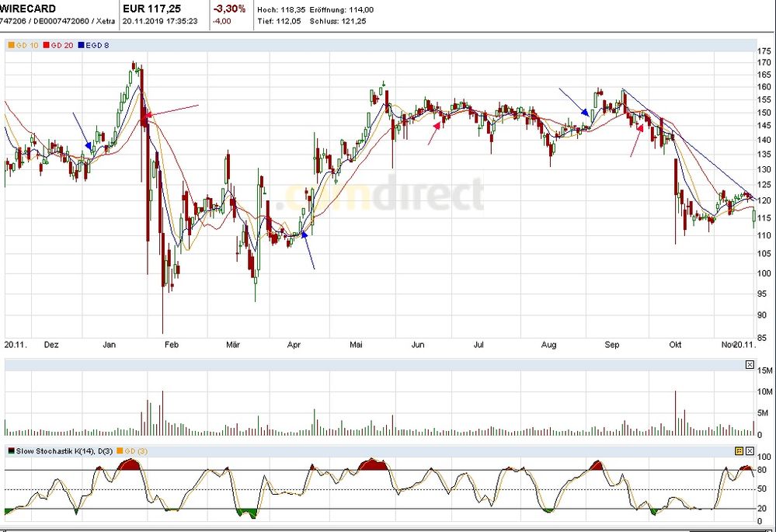Hide the EGD 8 exponential average line
Screen dimensions: 776x532
[x=81, y=45]
